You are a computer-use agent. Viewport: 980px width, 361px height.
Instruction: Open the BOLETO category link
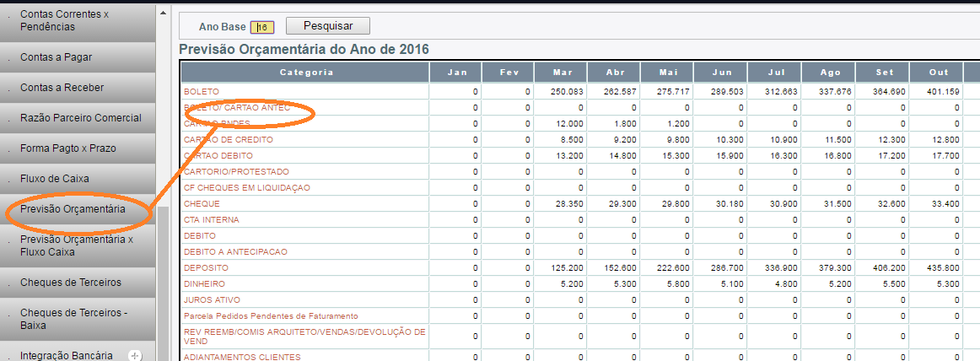click(x=200, y=91)
